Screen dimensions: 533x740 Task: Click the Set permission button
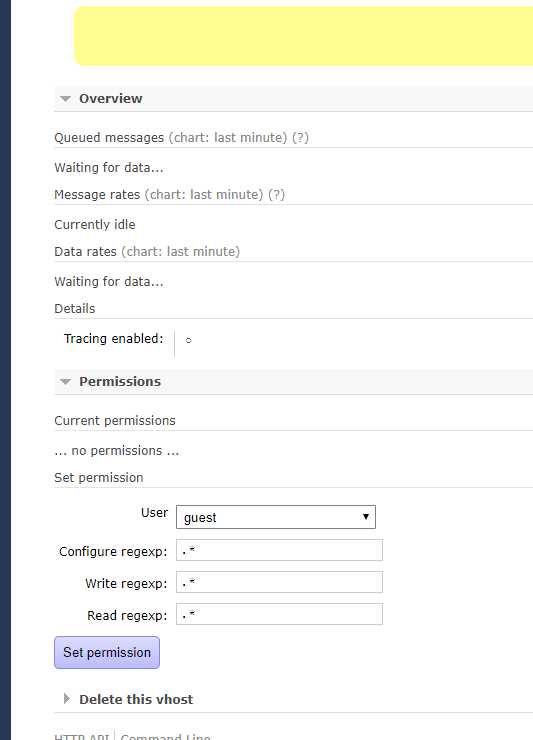click(x=107, y=653)
